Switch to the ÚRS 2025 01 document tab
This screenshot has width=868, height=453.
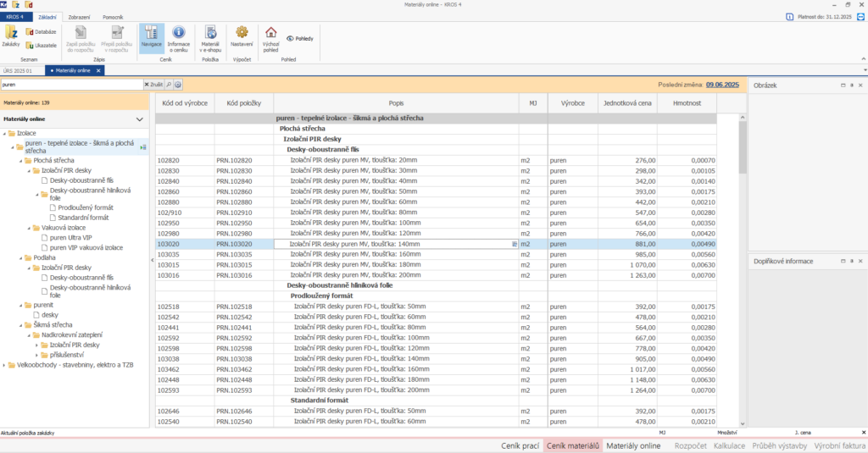click(x=19, y=71)
